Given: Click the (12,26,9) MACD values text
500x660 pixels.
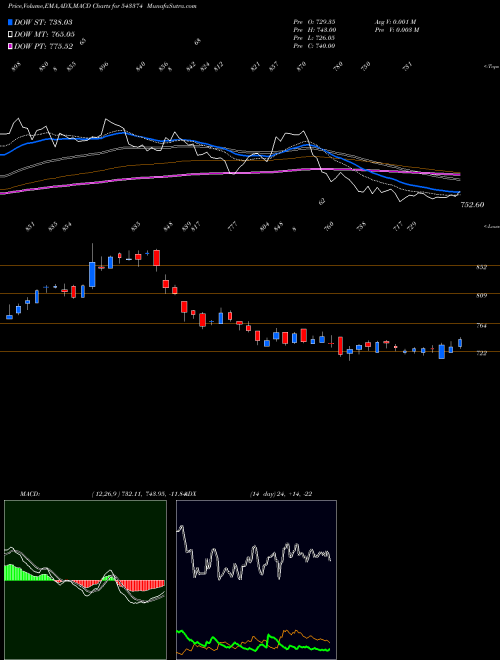Looking at the screenshot, I should tap(140, 494).
